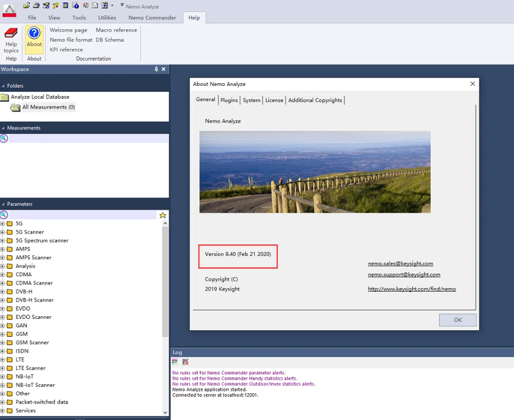This screenshot has width=514, height=420.
Task: Click the Parameters search input field
Action: coord(82,215)
